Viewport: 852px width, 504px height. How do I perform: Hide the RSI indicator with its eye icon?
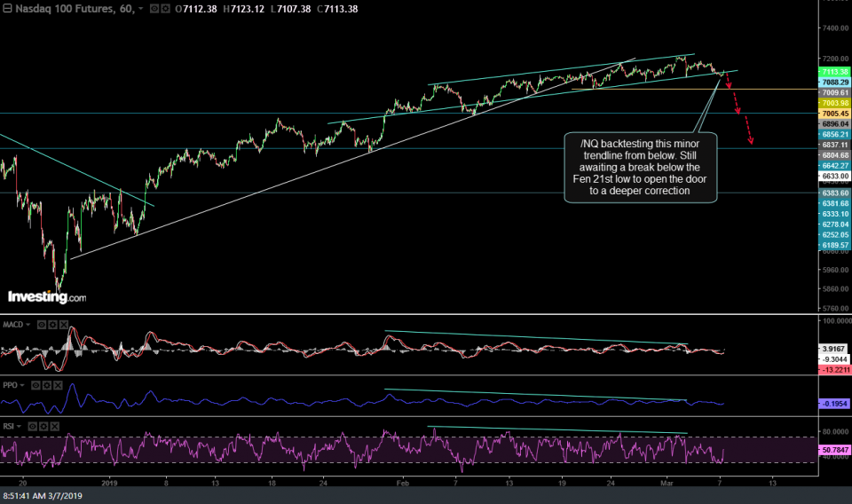click(32, 426)
